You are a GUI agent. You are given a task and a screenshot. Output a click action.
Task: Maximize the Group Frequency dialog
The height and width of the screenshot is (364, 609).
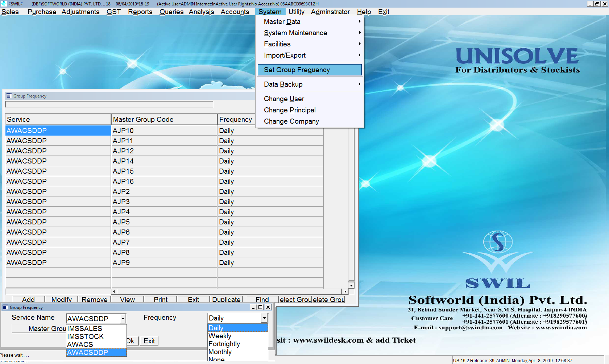[x=260, y=307]
